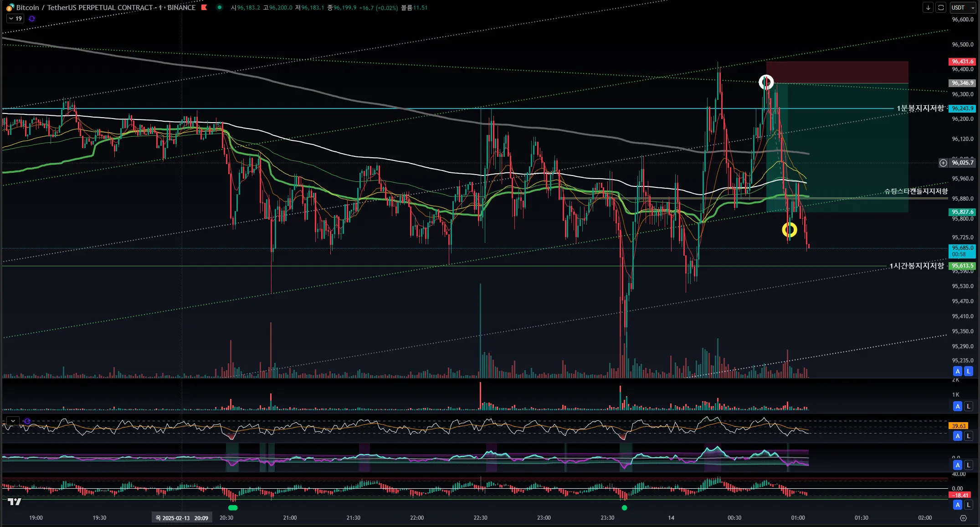Click the TradingView logo watermark button
This screenshot has height=527, width=980.
coord(15,501)
